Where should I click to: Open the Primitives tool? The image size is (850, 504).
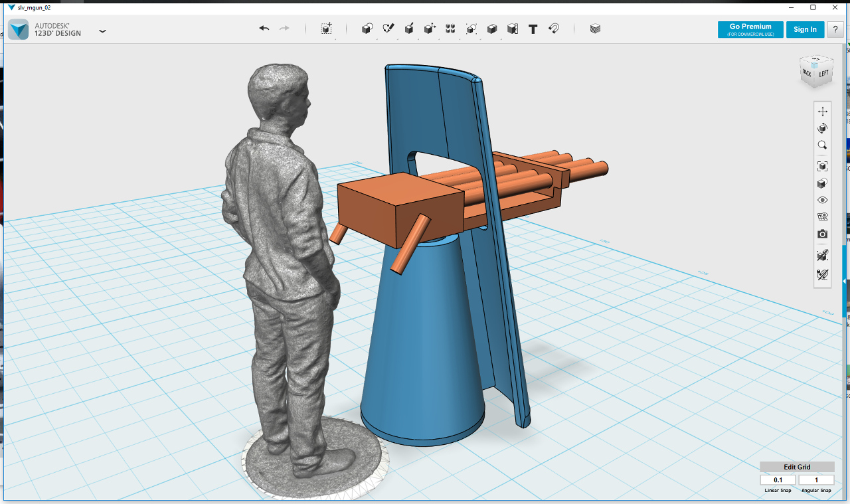(367, 29)
